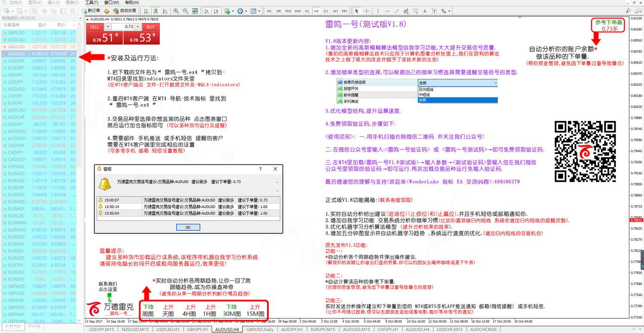Image resolution: width=644 pixels, height=333 pixels.
Task: Click the New Order (新订单) toolbar button
Action: tap(92, 11)
